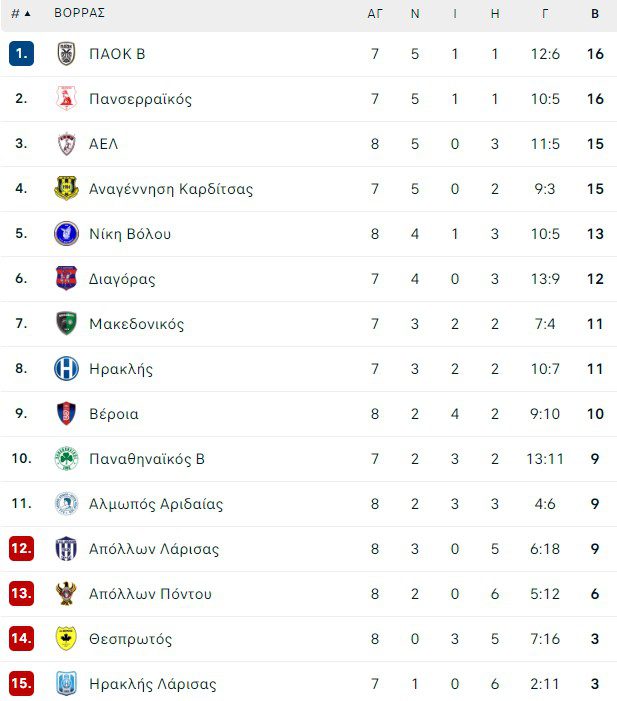Sort table by the # rank column

[20, 14]
